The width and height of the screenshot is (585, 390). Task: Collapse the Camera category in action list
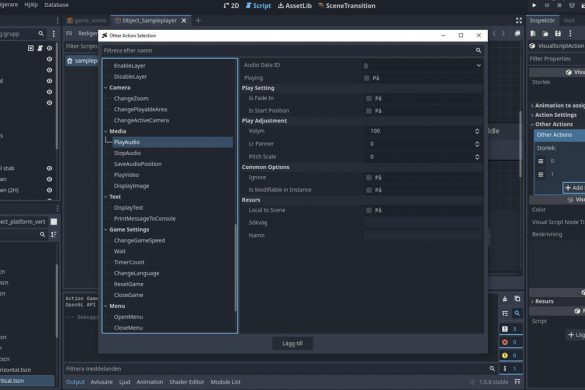point(106,88)
